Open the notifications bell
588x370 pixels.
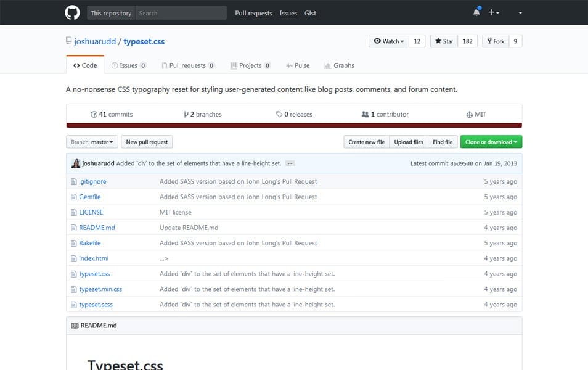pos(475,12)
